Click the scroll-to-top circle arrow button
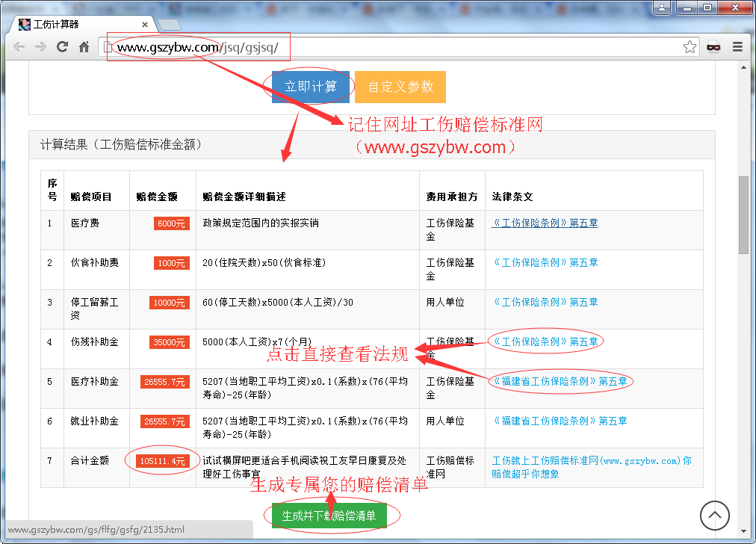 (x=715, y=516)
